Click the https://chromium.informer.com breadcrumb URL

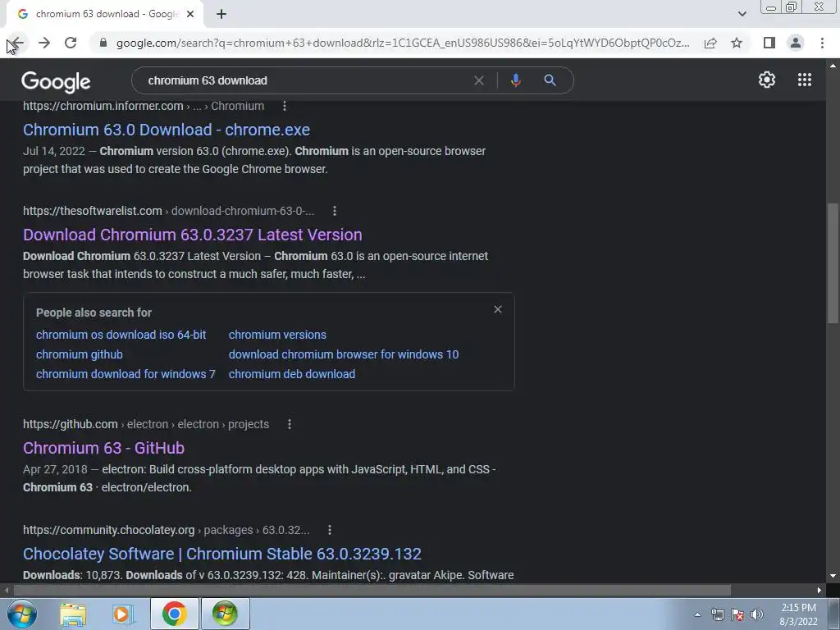click(x=144, y=106)
